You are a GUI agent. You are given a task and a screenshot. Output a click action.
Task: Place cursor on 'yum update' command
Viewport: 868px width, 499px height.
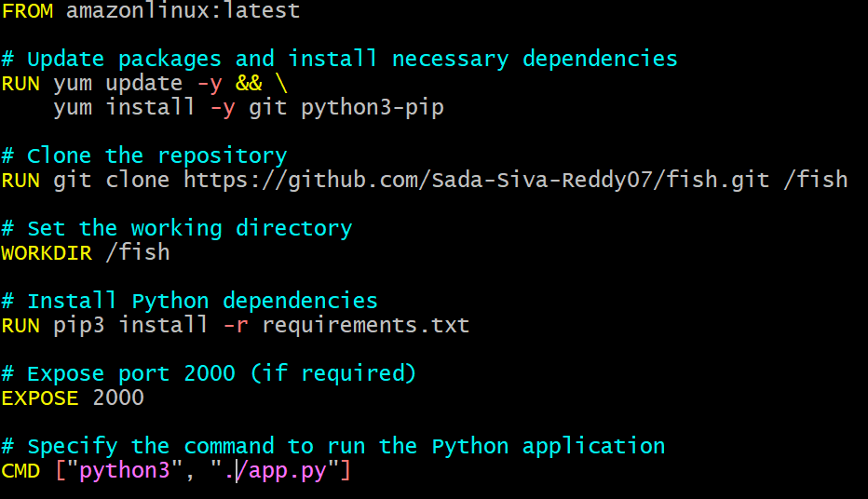point(118,84)
